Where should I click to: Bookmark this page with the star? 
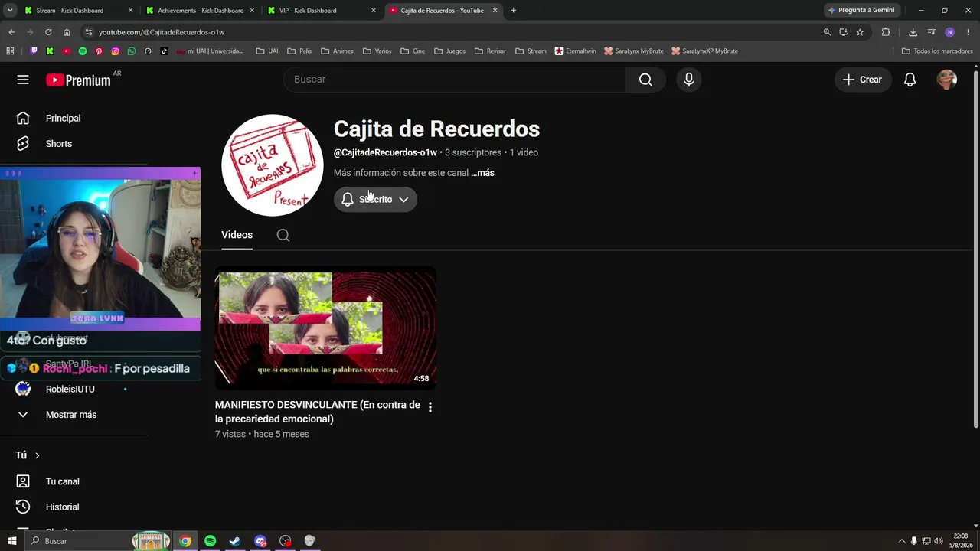click(860, 32)
